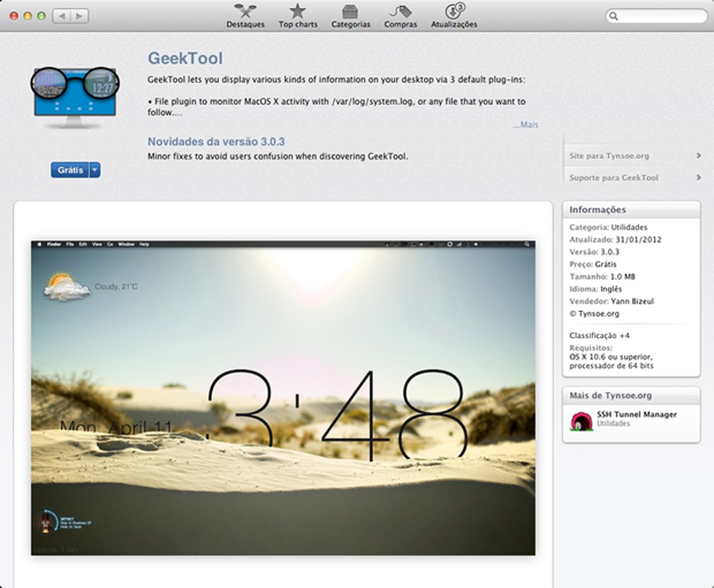714x588 pixels.
Task: Click the Vendedor: Yann Bizeul entry
Action: click(x=612, y=301)
